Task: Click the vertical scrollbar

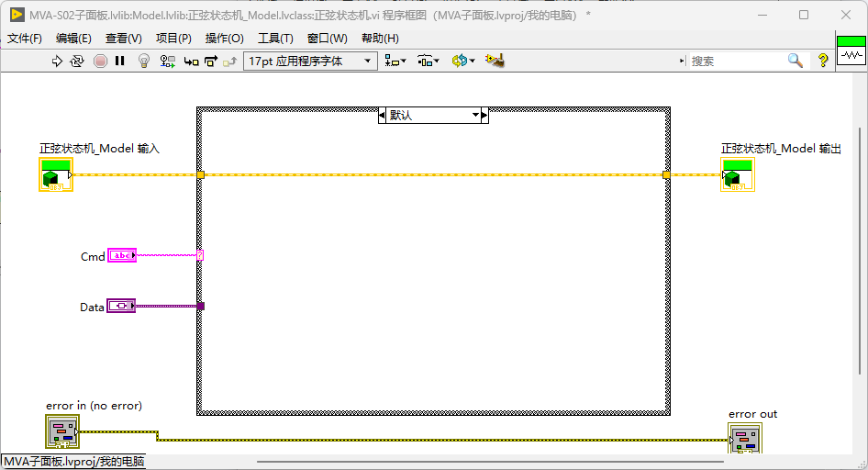Action: [860, 251]
